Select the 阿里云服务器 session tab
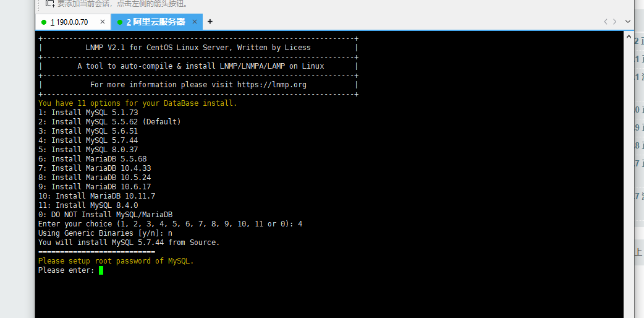The image size is (644, 318). [x=156, y=22]
